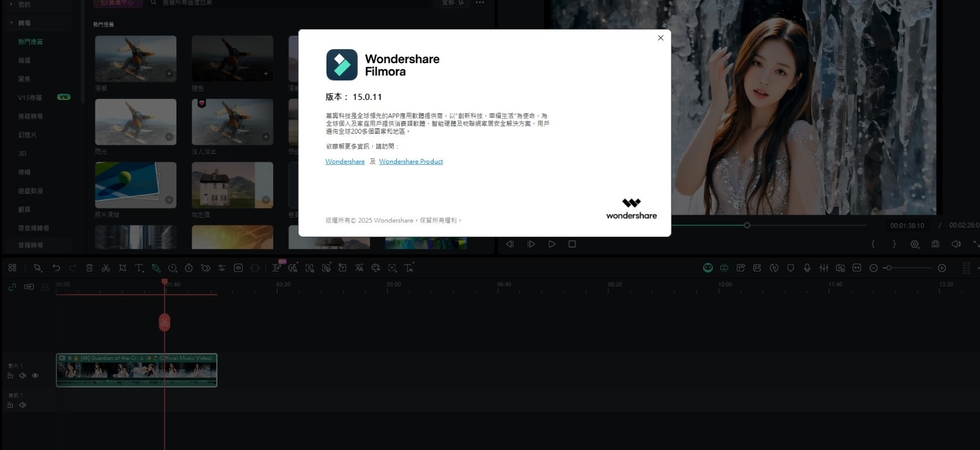The image size is (980, 450).
Task: Click the undo arrow icon
Action: click(x=56, y=268)
